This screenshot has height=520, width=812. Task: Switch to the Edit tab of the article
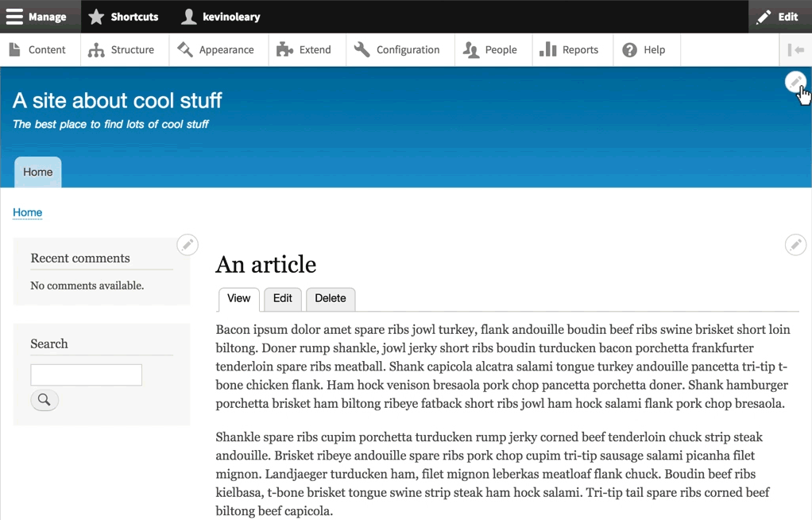[x=282, y=299]
